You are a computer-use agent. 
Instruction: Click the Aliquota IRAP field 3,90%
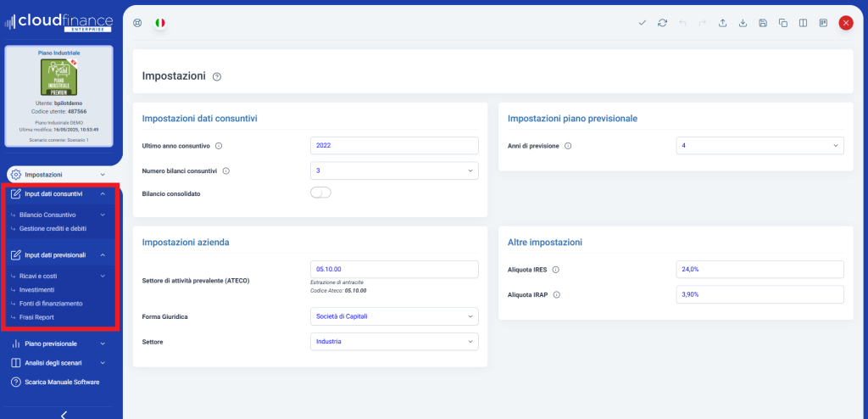[x=760, y=295]
